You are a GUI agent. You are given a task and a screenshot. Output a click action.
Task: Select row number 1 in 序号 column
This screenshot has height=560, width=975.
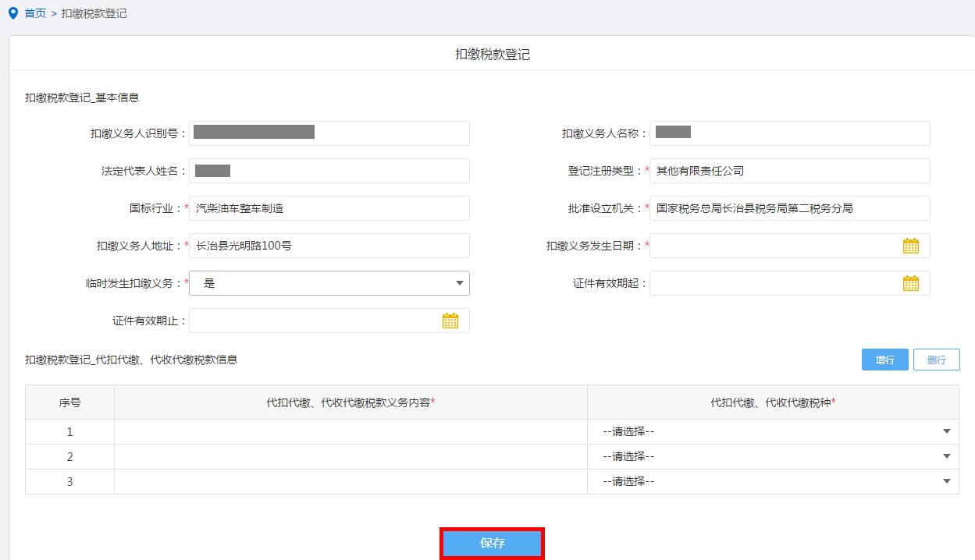(x=69, y=431)
